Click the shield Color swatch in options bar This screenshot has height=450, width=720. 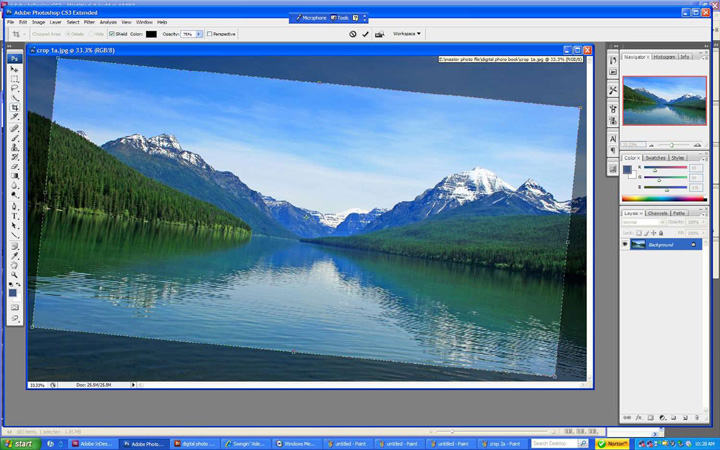[151, 34]
